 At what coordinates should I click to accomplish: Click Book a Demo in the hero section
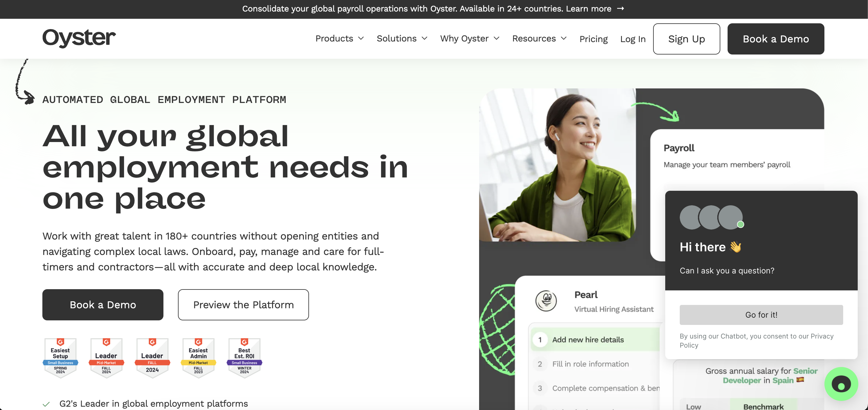(x=103, y=304)
